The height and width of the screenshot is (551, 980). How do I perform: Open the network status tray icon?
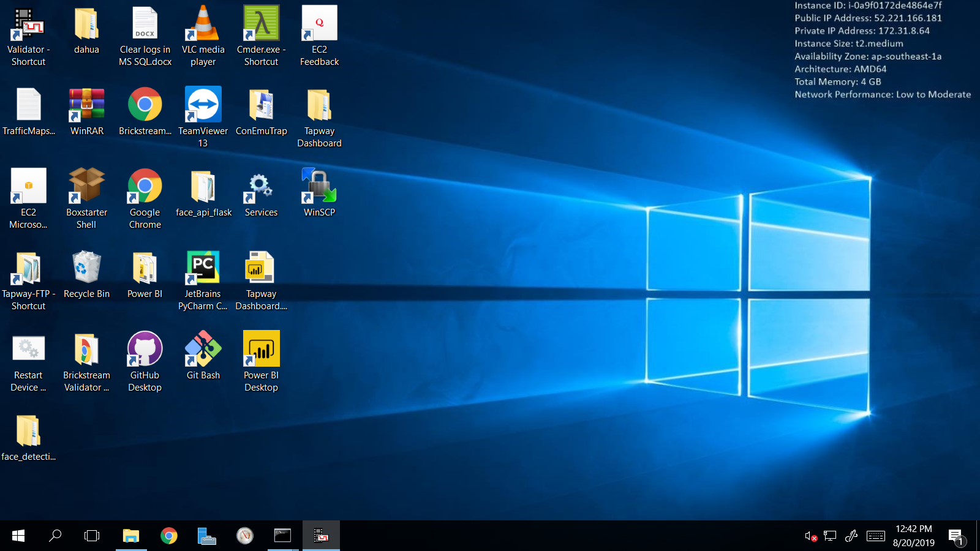tap(830, 536)
